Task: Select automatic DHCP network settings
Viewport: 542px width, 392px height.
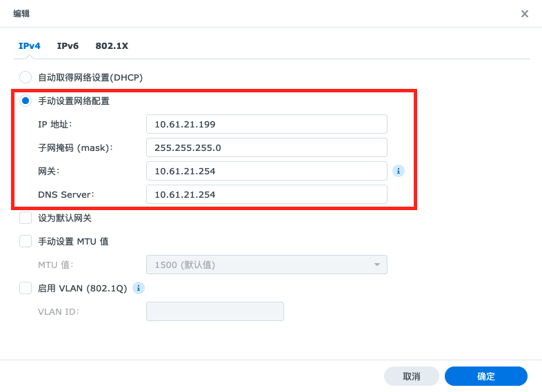Action: point(26,77)
